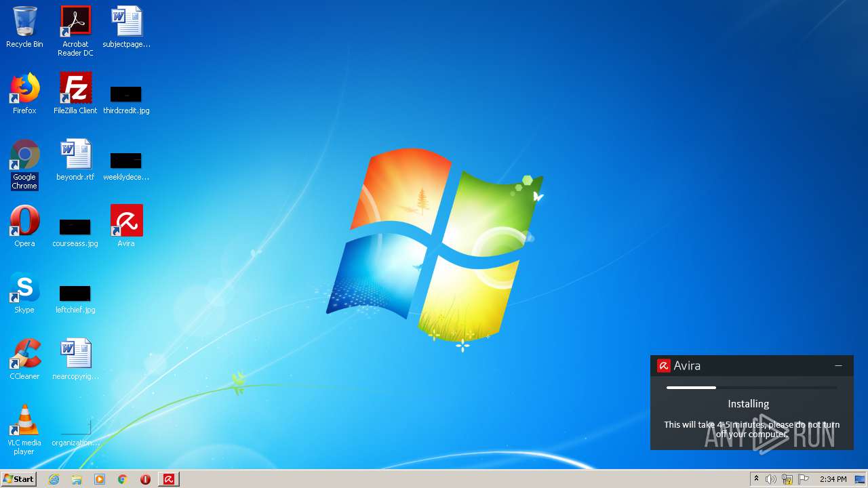The width and height of the screenshot is (868, 488).
Task: Launch Firefox from the desktop
Action: [x=24, y=94]
